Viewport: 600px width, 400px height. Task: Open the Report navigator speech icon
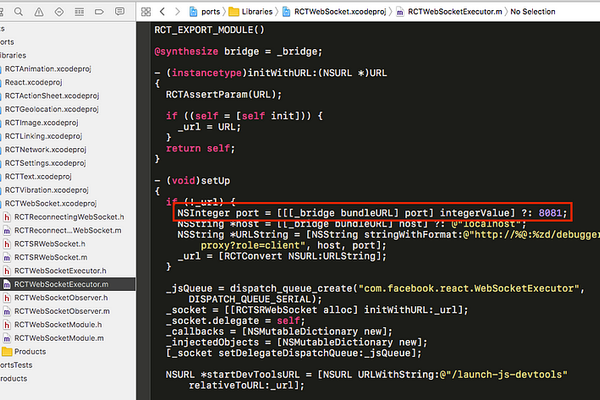click(x=120, y=11)
